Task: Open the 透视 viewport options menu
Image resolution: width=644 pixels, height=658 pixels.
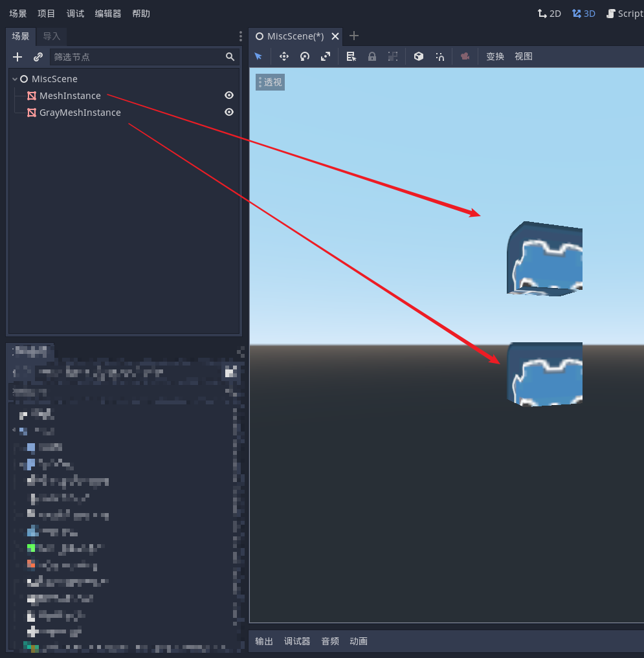Action: pos(270,82)
